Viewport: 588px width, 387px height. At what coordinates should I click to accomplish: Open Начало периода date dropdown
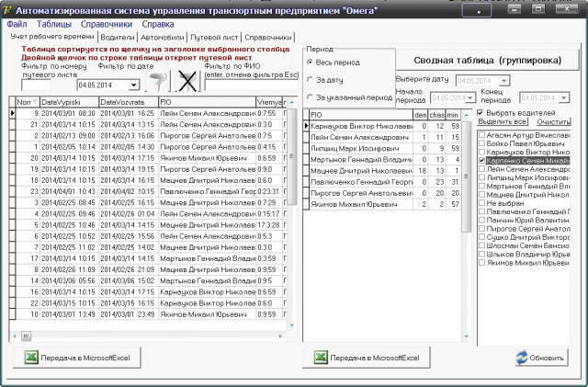click(x=469, y=98)
